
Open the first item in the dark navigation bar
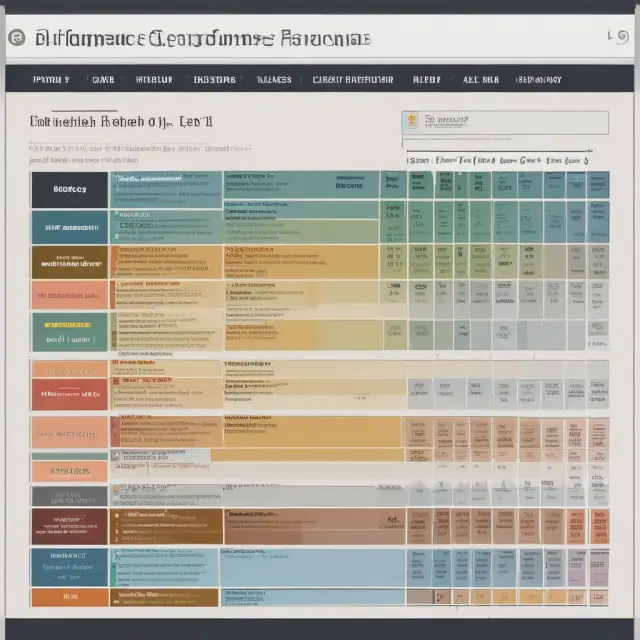pos(51,80)
